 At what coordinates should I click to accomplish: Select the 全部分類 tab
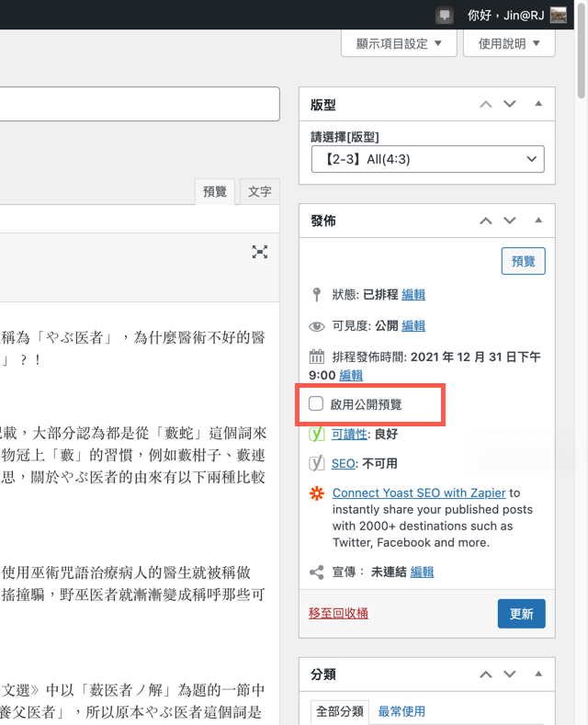(x=340, y=711)
